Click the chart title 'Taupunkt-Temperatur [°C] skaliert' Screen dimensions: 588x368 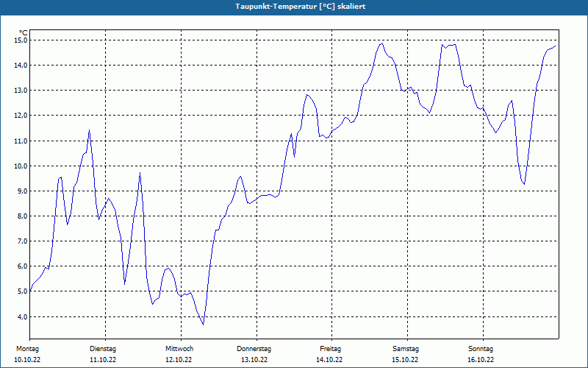pos(301,7)
